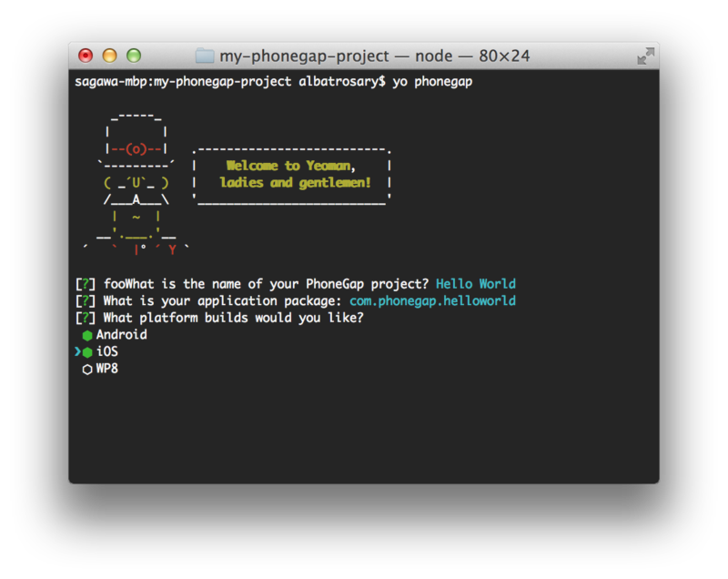
Task: Click the window title my-phonegap-project text
Action: click(x=304, y=56)
